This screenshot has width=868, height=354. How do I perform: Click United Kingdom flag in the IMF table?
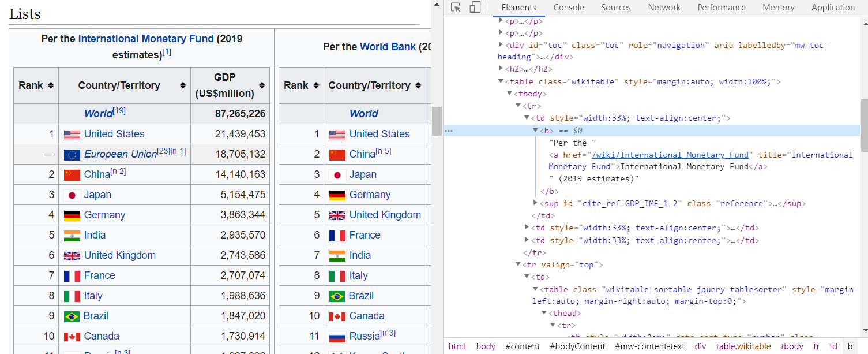(72, 256)
